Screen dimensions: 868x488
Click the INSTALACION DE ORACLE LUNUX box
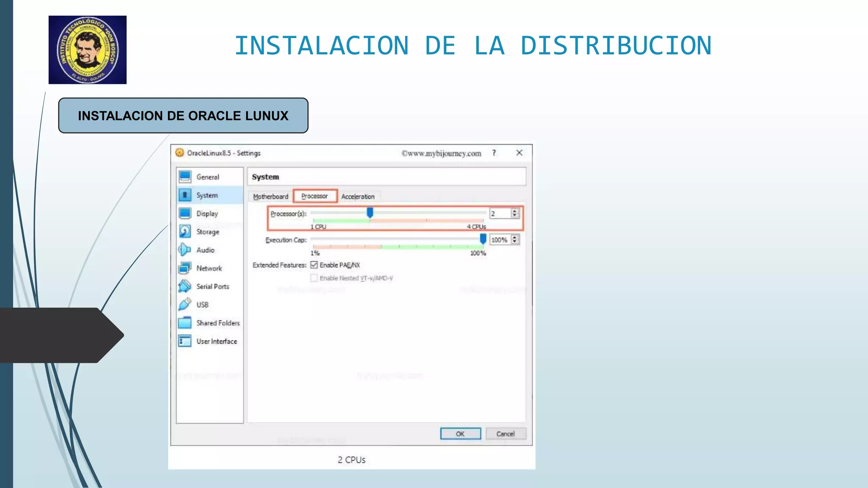pos(183,116)
